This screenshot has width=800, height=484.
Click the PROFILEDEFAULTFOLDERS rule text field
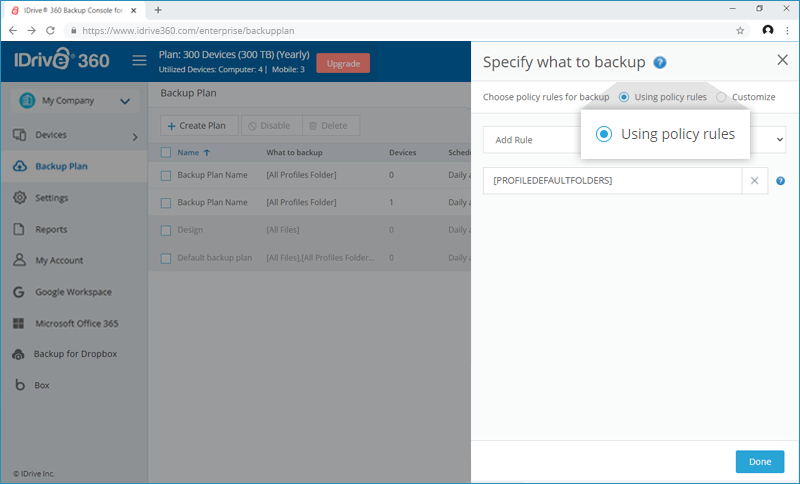coord(612,181)
